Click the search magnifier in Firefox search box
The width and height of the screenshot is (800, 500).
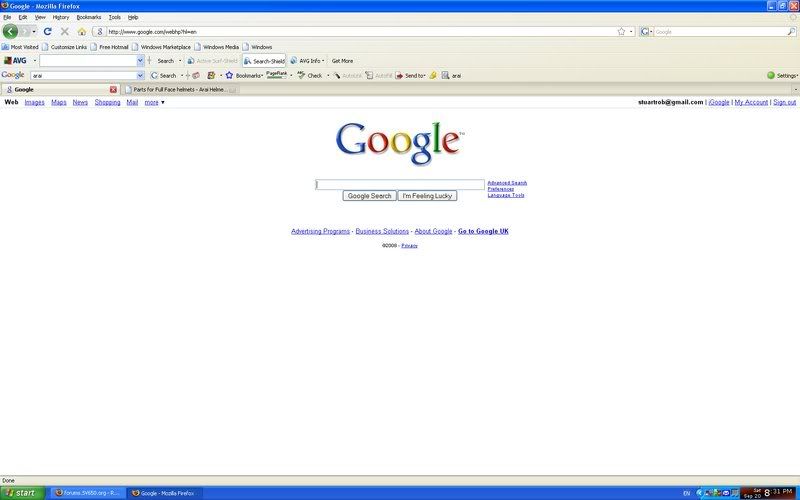(x=791, y=32)
